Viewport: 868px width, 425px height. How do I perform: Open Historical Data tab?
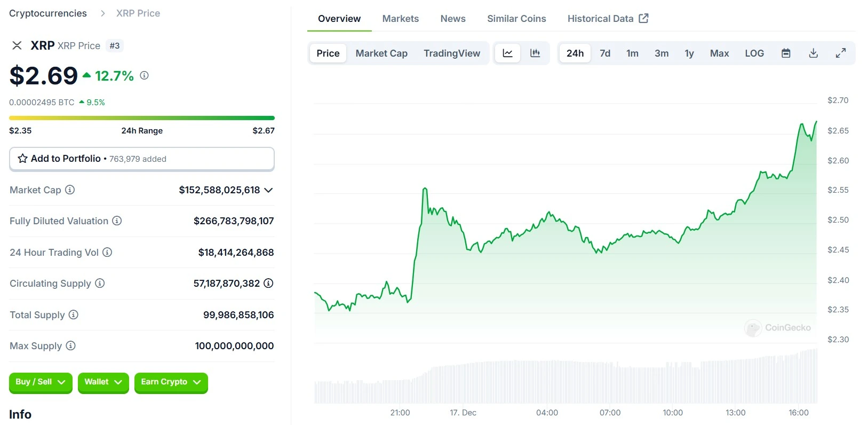(x=608, y=19)
